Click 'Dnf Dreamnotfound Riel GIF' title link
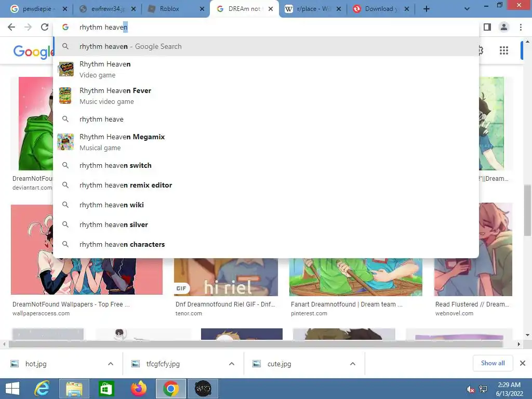This screenshot has width=532, height=399. 225,304
